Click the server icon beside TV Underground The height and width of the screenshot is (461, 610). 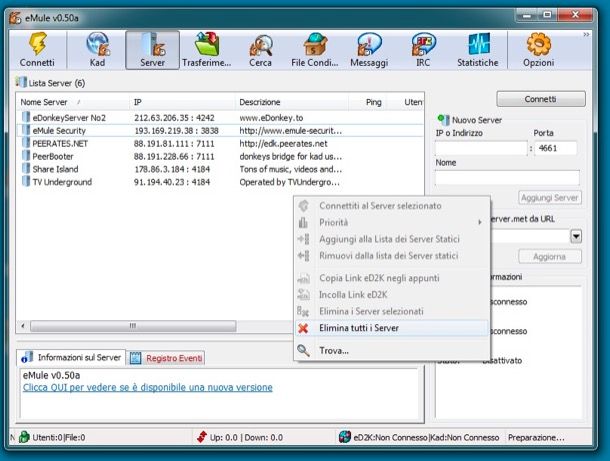click(x=26, y=181)
